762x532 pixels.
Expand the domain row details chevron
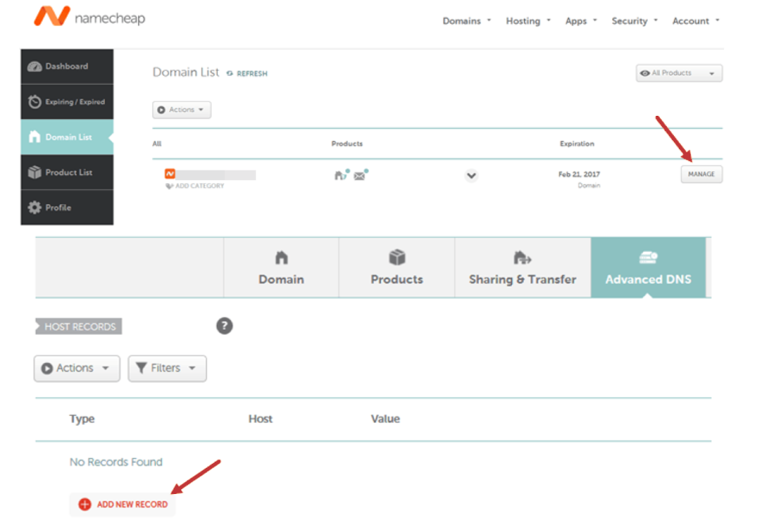coord(471,176)
